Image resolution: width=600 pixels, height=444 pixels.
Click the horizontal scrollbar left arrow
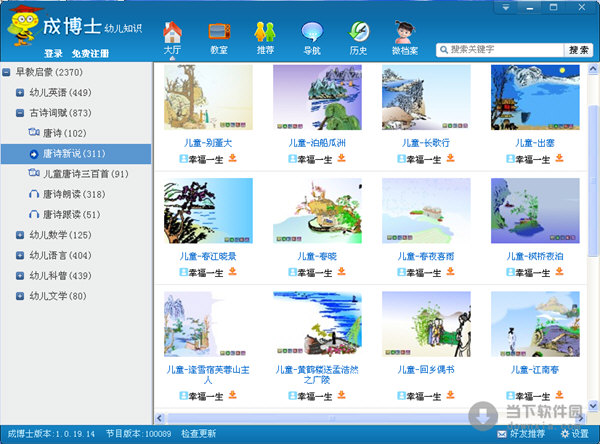point(160,418)
